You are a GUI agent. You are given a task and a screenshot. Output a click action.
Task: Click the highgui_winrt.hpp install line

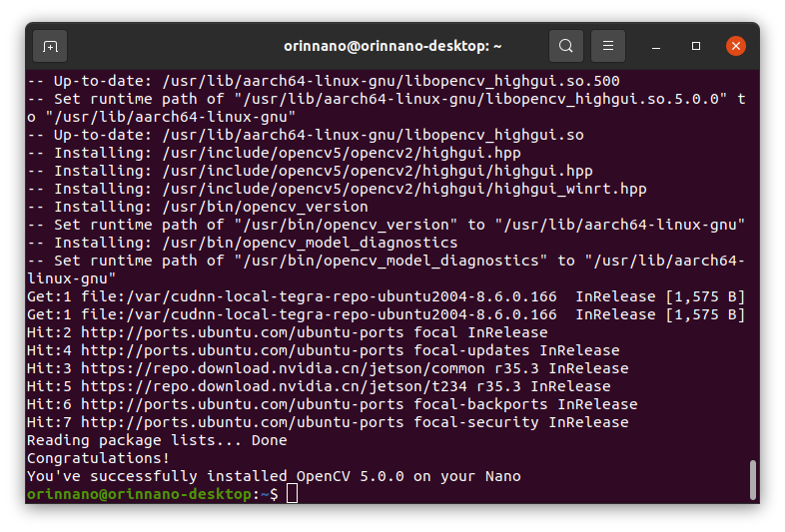click(x=337, y=189)
